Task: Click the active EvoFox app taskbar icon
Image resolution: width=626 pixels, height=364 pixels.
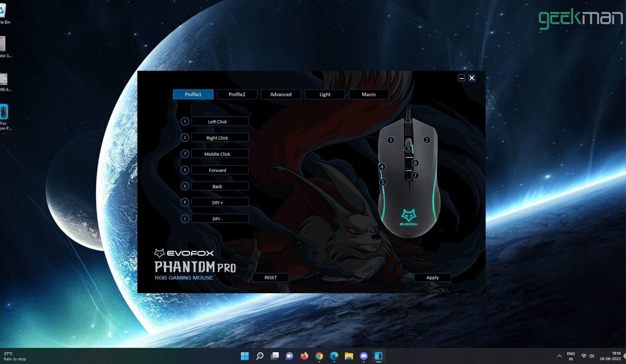Action: [379, 356]
